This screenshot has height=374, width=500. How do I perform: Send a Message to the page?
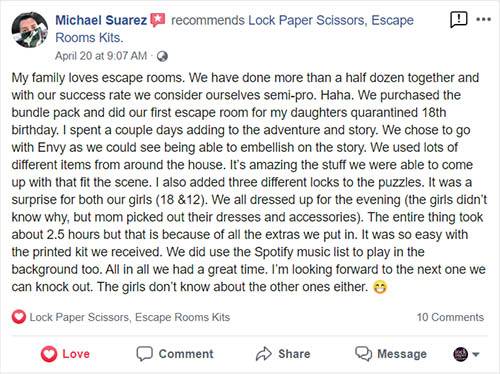391,354
